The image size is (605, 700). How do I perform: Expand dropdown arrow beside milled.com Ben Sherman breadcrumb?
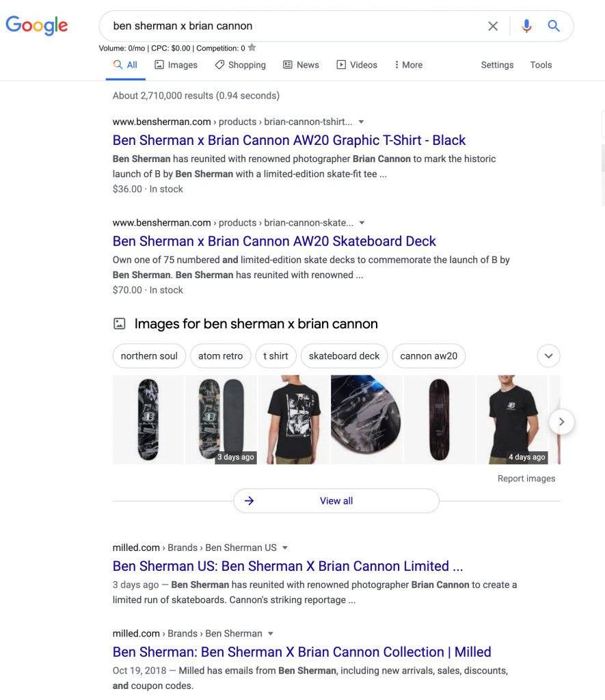[x=270, y=634]
